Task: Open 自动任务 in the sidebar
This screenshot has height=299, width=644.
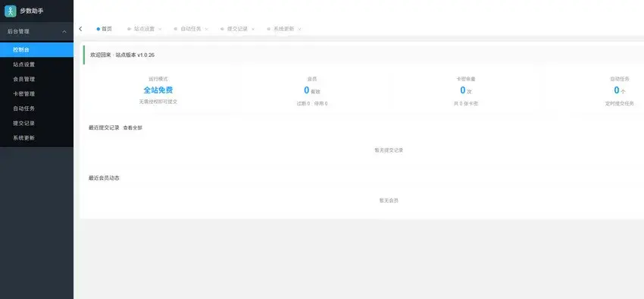Action: (36, 109)
